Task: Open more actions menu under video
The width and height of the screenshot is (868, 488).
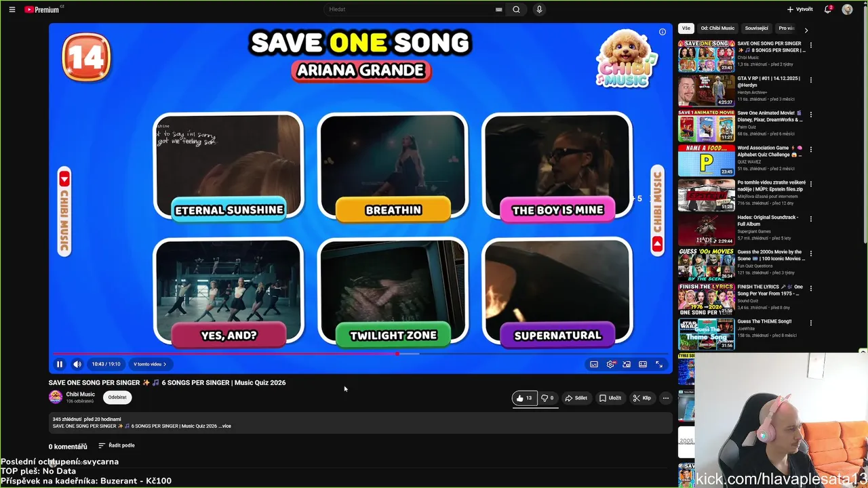Action: click(x=666, y=398)
